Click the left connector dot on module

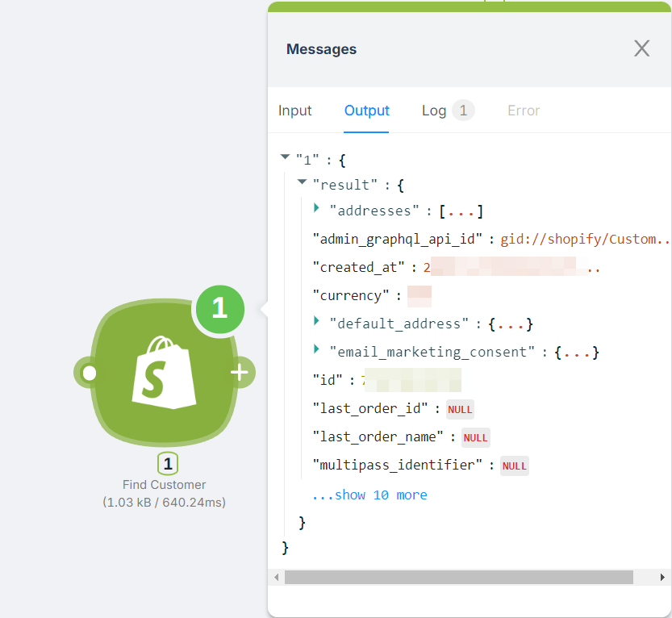click(90, 373)
